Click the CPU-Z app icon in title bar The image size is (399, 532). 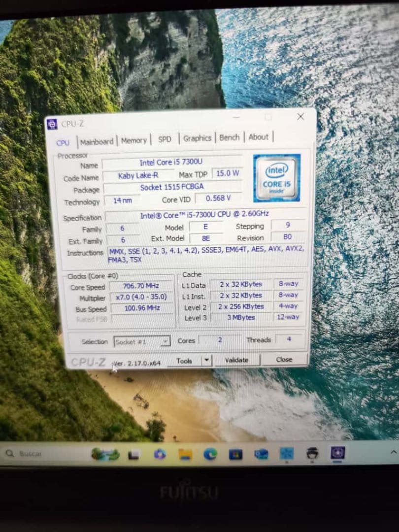52,124
